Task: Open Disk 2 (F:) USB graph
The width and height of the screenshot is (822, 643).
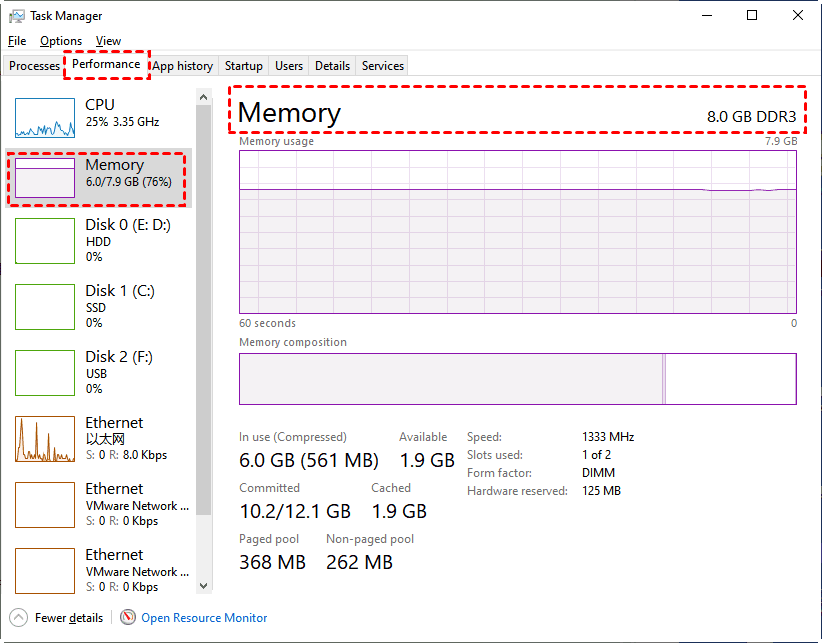Action: (x=45, y=373)
